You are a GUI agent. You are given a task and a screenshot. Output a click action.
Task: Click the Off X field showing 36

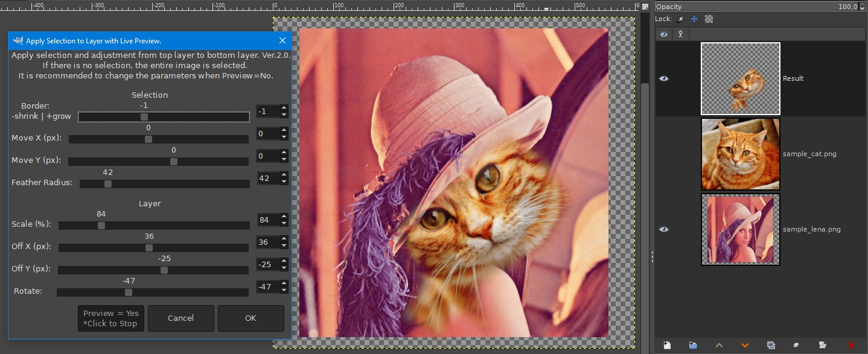268,242
